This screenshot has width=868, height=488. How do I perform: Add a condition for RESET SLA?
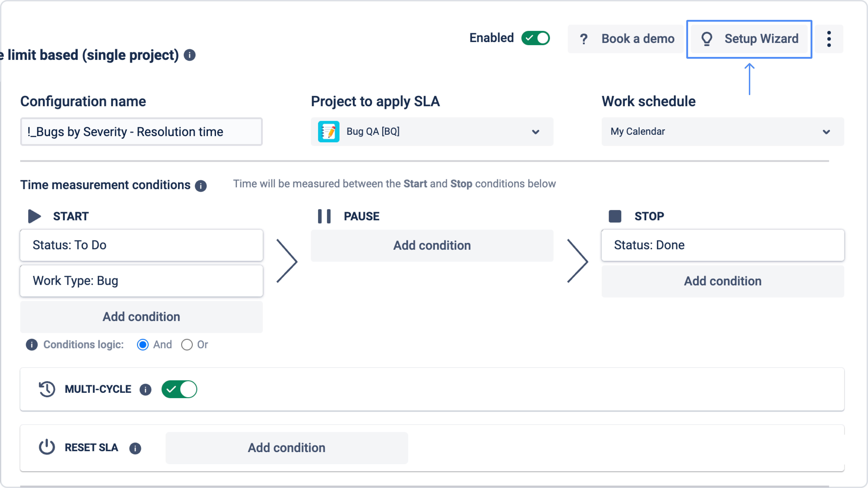point(286,448)
